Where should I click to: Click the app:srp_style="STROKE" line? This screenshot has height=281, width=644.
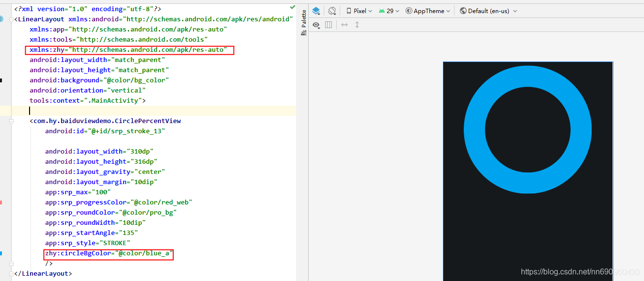pos(88,243)
